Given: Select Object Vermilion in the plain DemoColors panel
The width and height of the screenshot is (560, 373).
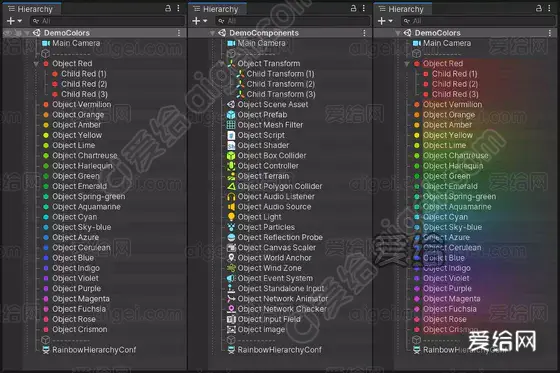Looking at the screenshot, I should pyautogui.click(x=82, y=105).
